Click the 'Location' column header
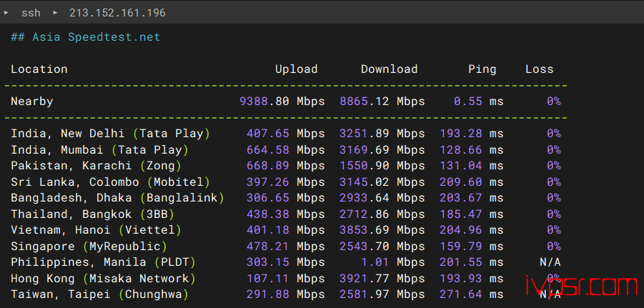Screen dimensions: 644x308 (x=39, y=69)
